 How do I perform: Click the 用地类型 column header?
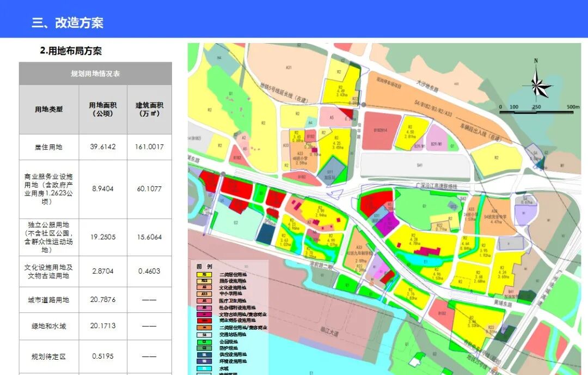tap(49, 109)
